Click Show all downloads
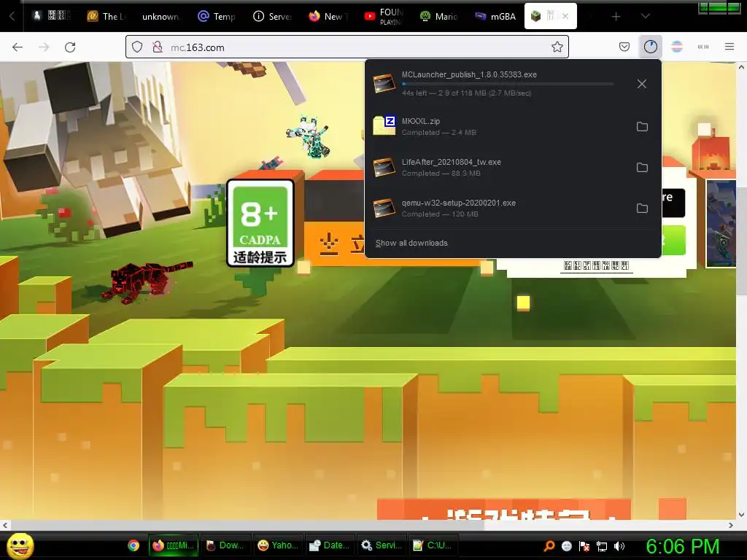The image size is (747, 560). (x=411, y=243)
